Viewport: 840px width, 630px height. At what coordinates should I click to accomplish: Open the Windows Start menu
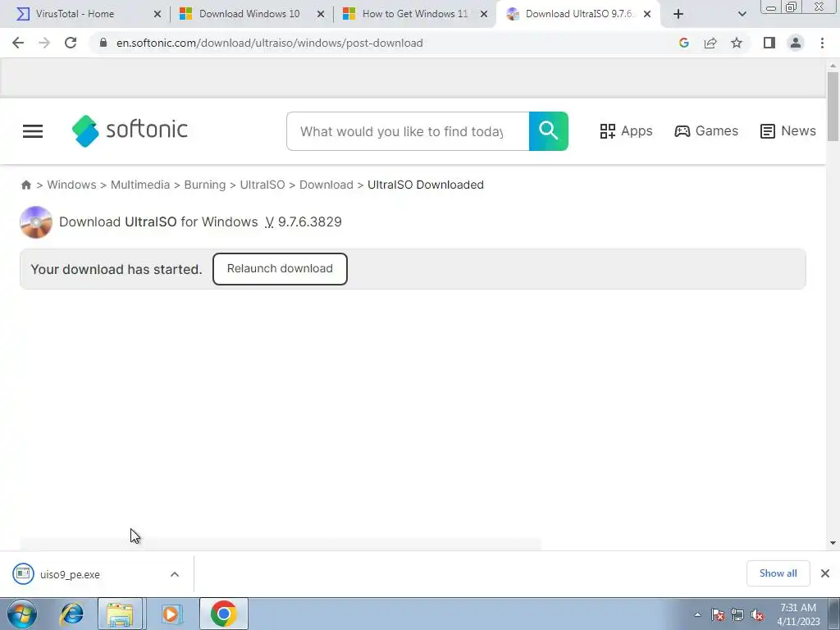[x=22, y=614]
